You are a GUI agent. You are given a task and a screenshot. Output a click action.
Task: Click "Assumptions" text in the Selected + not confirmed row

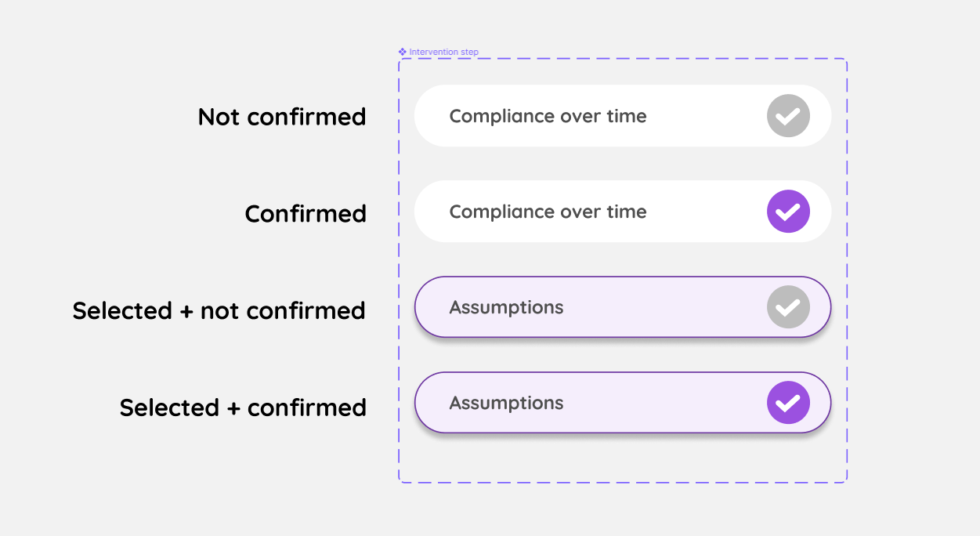506,307
